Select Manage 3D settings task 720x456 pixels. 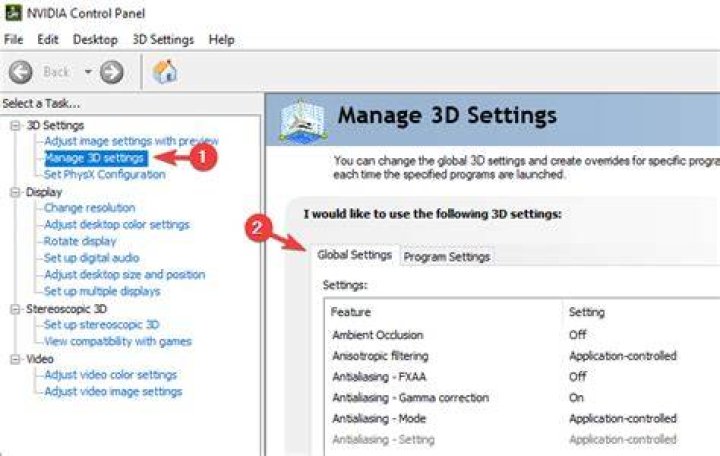[96, 158]
